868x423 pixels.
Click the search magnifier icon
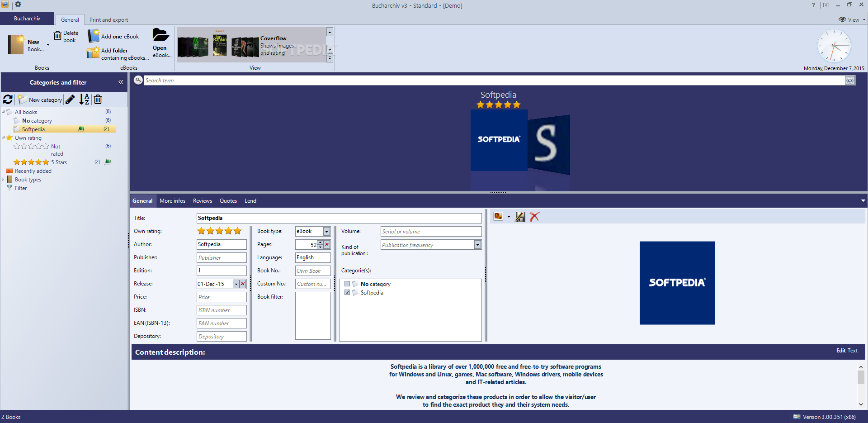(x=138, y=80)
